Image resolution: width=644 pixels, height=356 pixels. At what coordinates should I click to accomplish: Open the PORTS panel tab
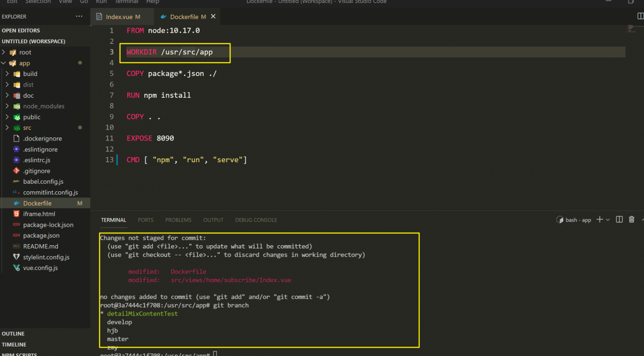pos(146,220)
